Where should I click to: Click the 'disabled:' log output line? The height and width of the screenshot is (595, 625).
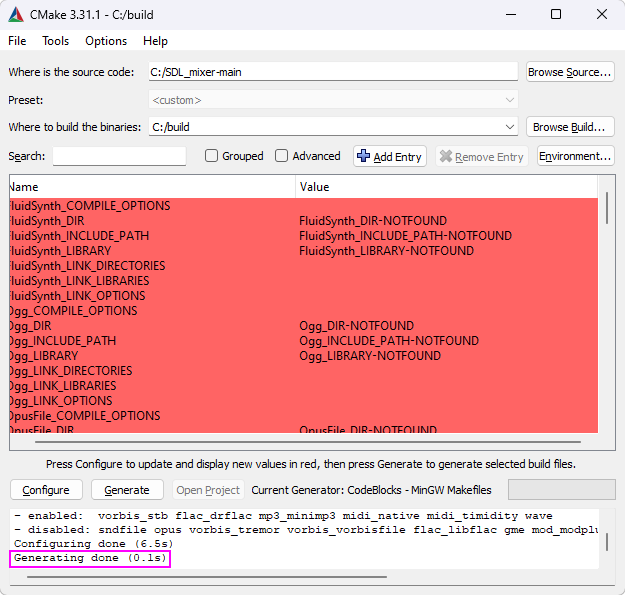point(306,530)
